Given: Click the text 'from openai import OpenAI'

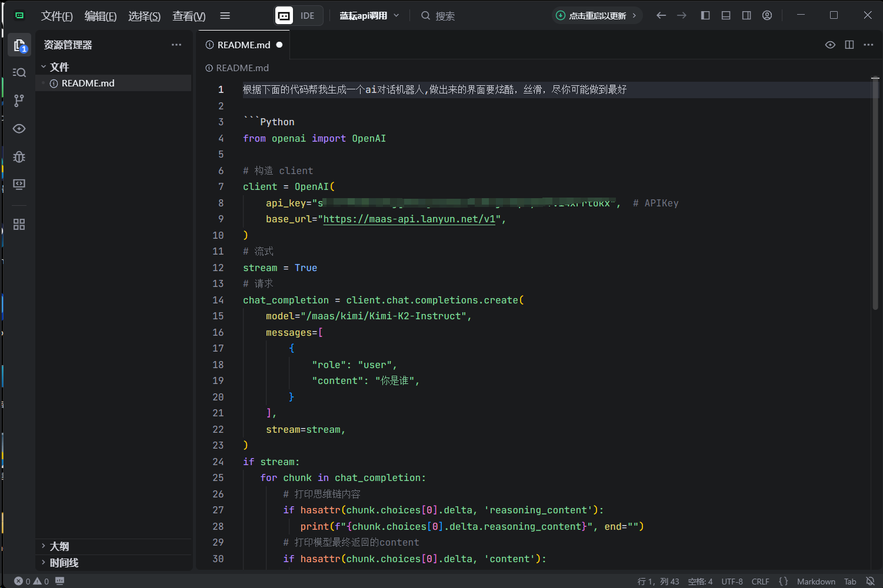Looking at the screenshot, I should pos(314,138).
